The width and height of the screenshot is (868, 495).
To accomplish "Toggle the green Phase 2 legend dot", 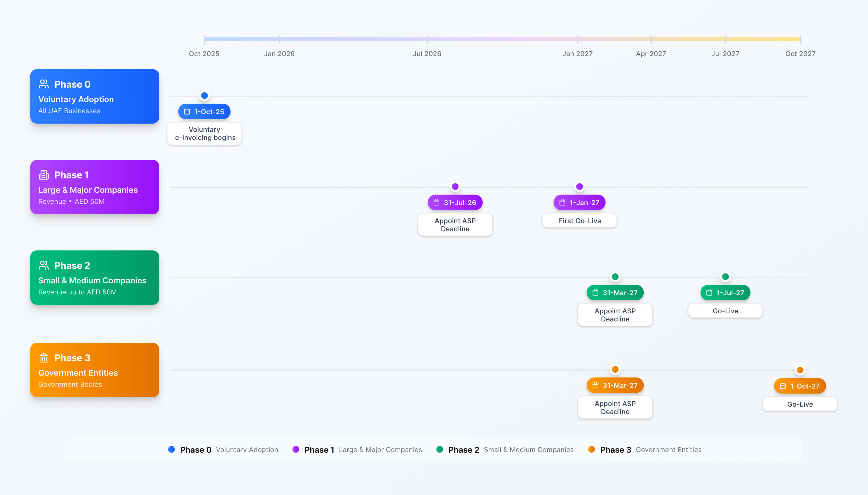I will (x=439, y=450).
